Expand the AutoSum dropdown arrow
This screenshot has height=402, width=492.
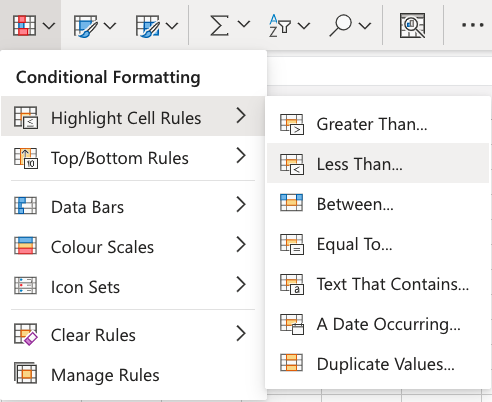click(x=244, y=25)
